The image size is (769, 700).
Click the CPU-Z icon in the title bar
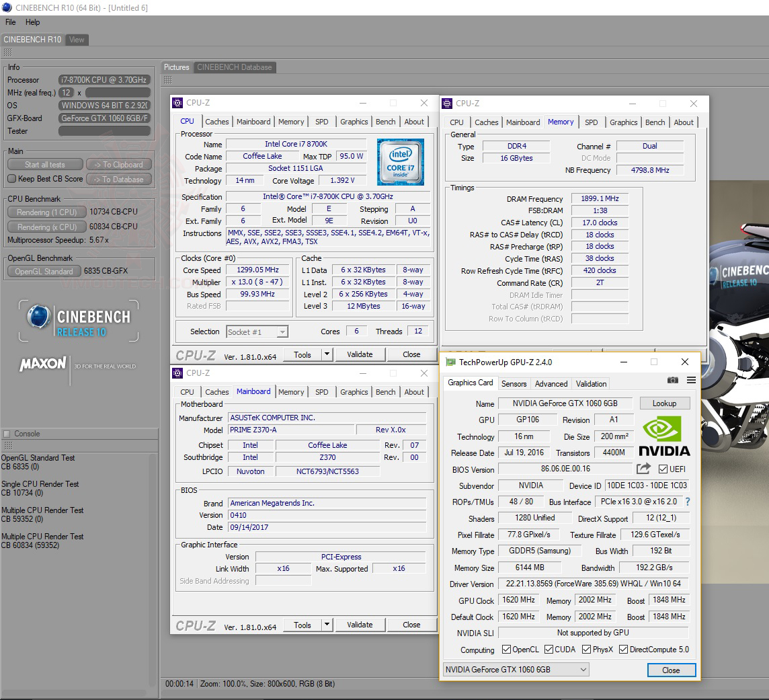(177, 103)
